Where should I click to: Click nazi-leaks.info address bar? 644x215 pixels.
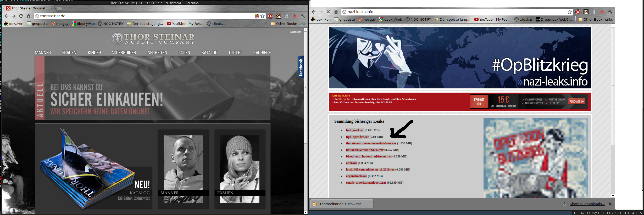[x=457, y=12]
